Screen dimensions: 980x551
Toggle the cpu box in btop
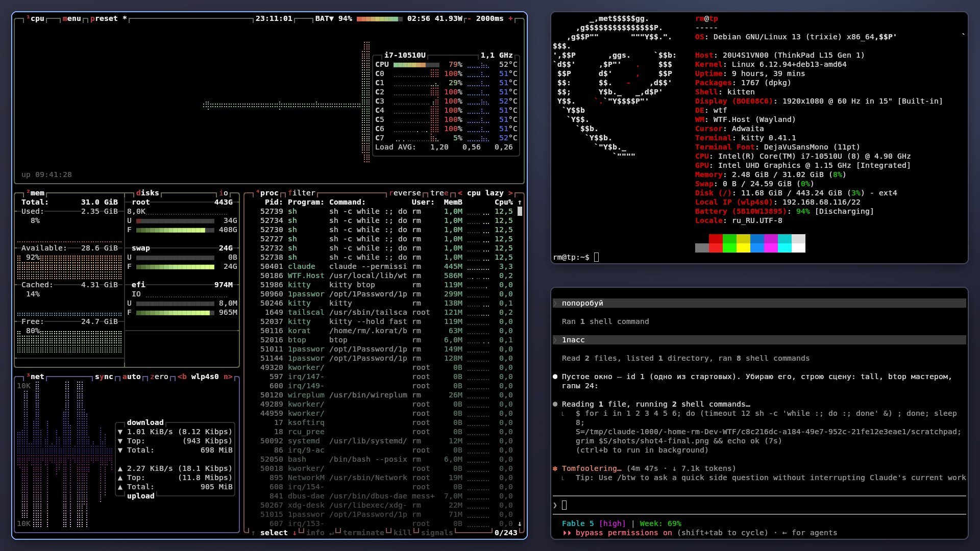35,19
